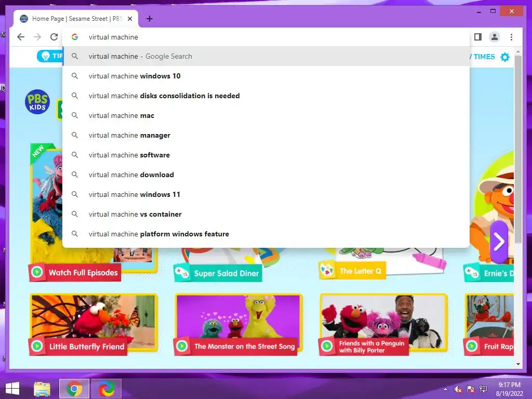This screenshot has width=532, height=399.
Task: Open the Windows Start menu
Action: click(x=12, y=389)
